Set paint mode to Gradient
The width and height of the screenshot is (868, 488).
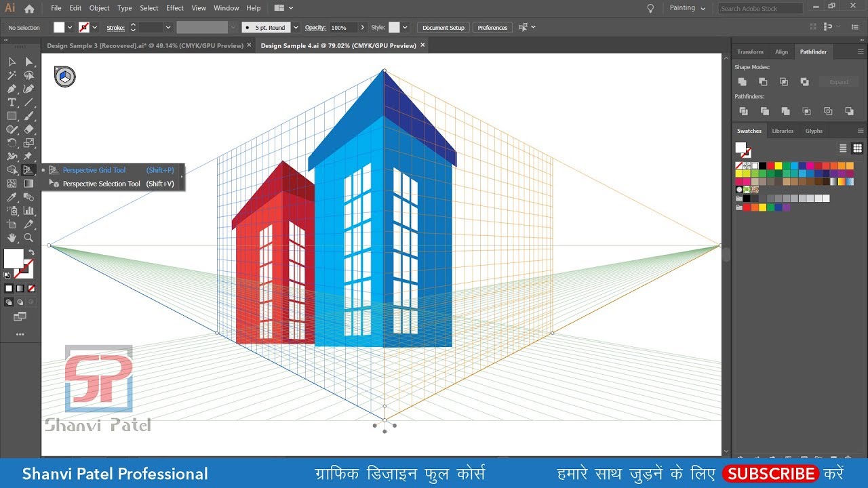coord(20,289)
